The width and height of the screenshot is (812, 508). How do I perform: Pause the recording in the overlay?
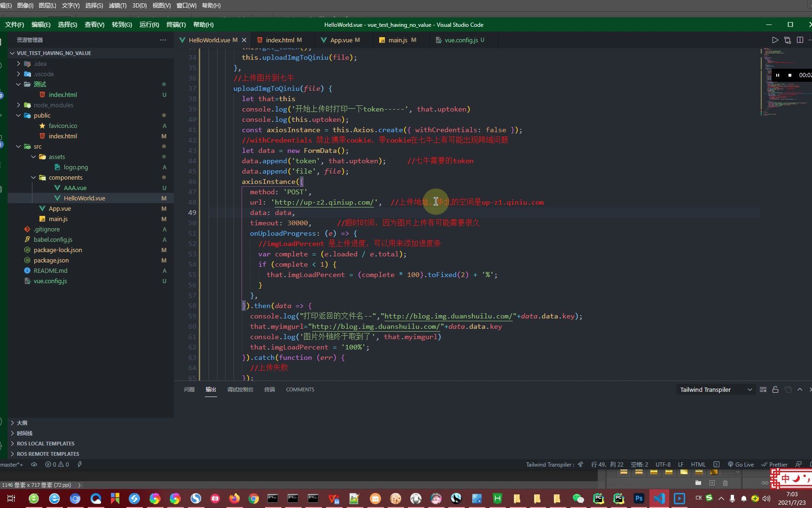click(x=778, y=75)
